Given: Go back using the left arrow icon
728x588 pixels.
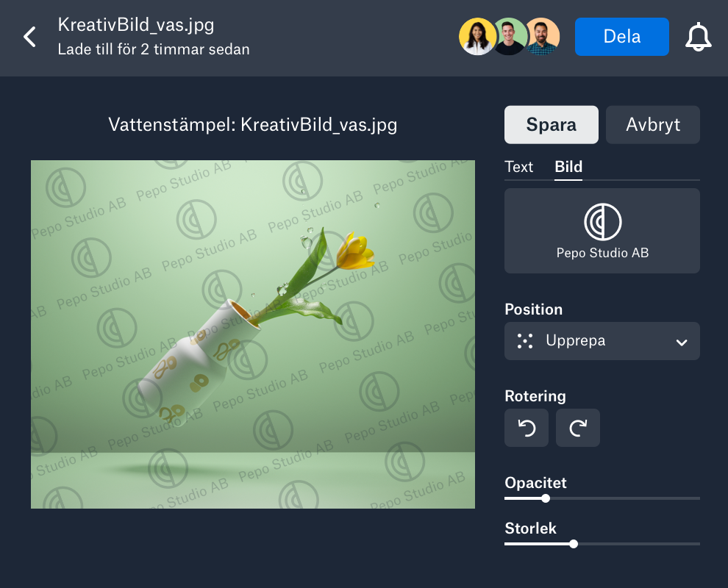Looking at the screenshot, I should point(29,37).
